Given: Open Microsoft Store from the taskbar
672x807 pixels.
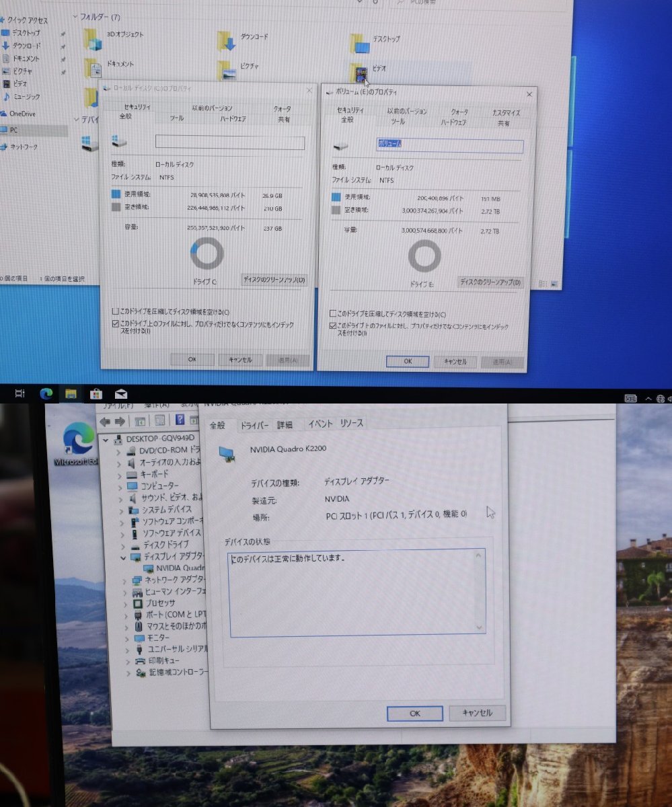Looking at the screenshot, I should (96, 394).
